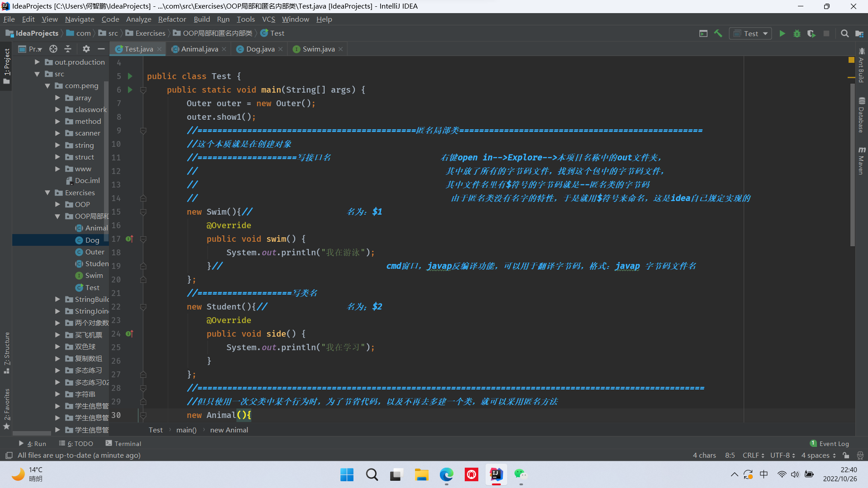The width and height of the screenshot is (868, 488).
Task: Open Search Everywhere magnifier icon
Action: point(844,33)
